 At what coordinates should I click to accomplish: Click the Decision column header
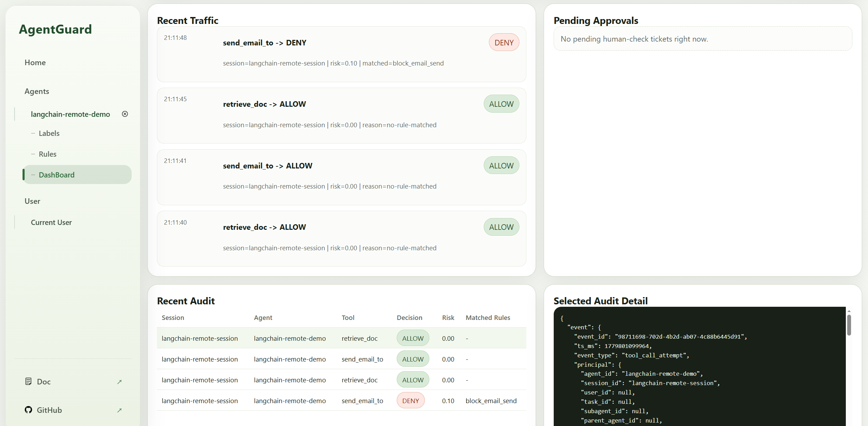pos(410,318)
